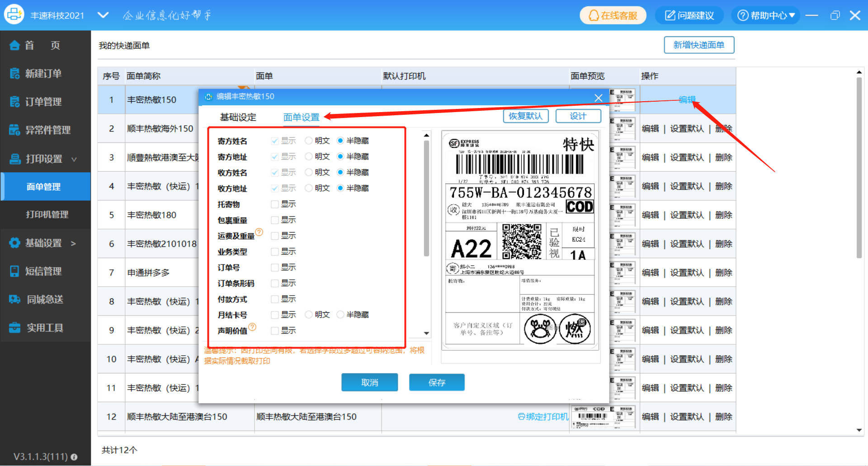The image size is (868, 466).
Task: Enable 显示 checkbox for 运费及重量
Action: (274, 236)
